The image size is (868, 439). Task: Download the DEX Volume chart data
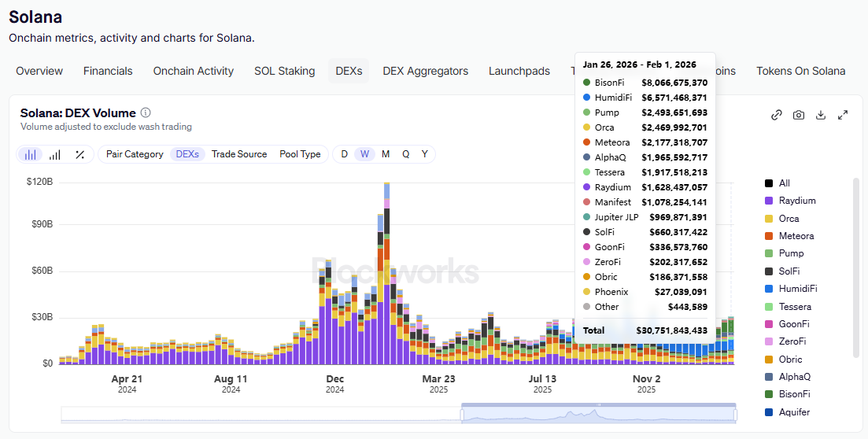(820, 115)
